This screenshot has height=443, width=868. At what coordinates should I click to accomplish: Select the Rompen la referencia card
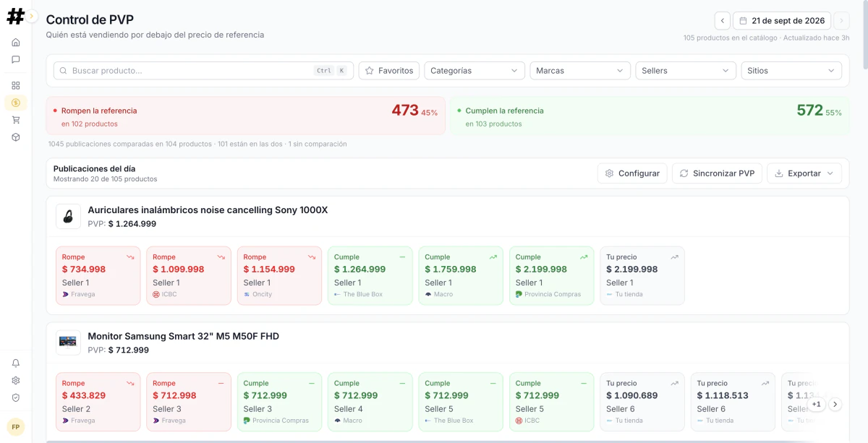pos(246,116)
